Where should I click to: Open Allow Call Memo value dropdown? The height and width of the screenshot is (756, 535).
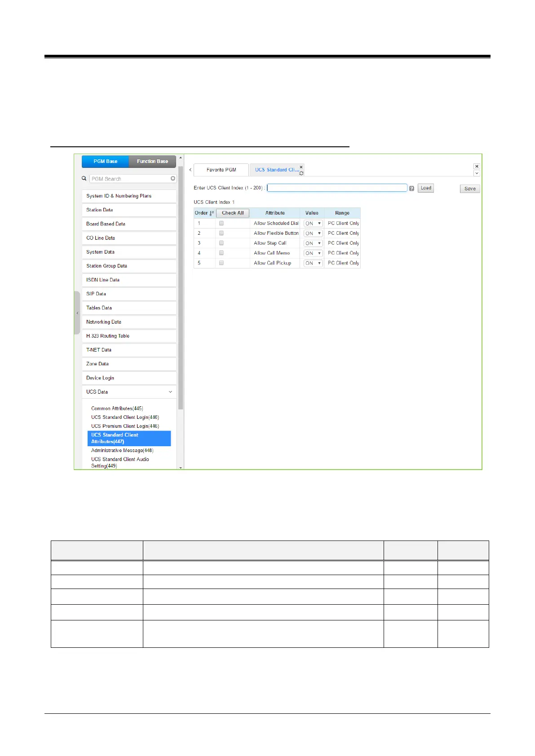pyautogui.click(x=313, y=253)
